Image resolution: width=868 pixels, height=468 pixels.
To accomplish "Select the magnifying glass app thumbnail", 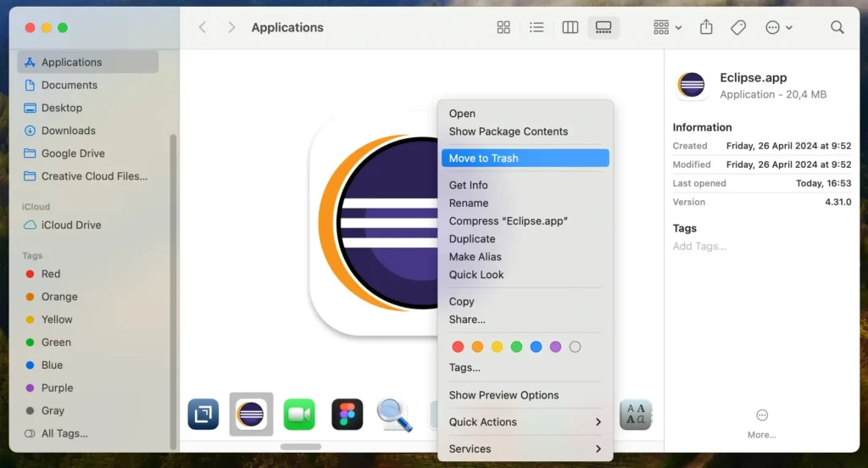I will [x=395, y=415].
